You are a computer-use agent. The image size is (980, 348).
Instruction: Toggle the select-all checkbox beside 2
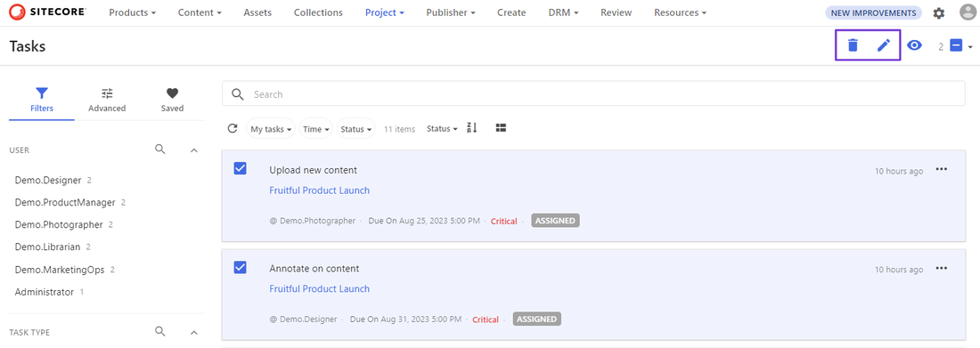(x=956, y=45)
